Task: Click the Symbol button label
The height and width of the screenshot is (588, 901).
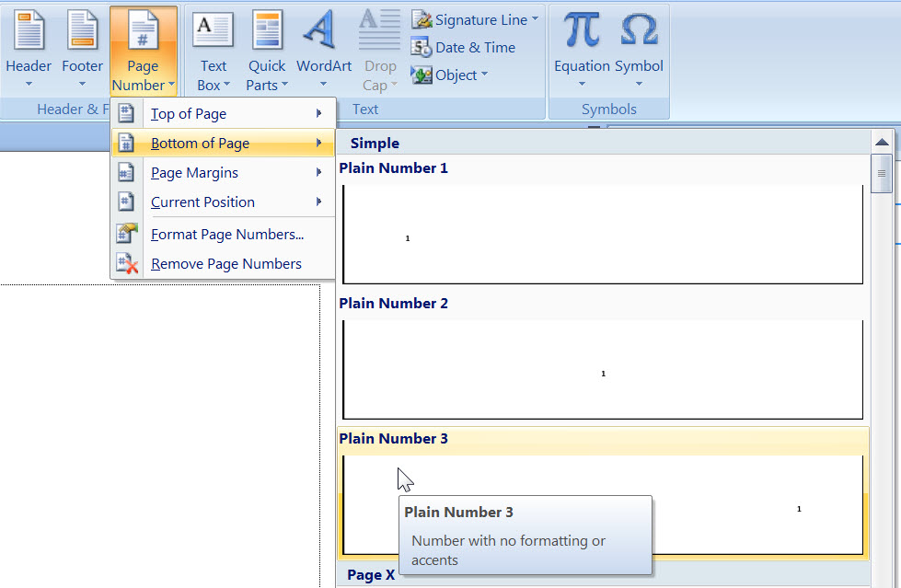Action: point(639,66)
